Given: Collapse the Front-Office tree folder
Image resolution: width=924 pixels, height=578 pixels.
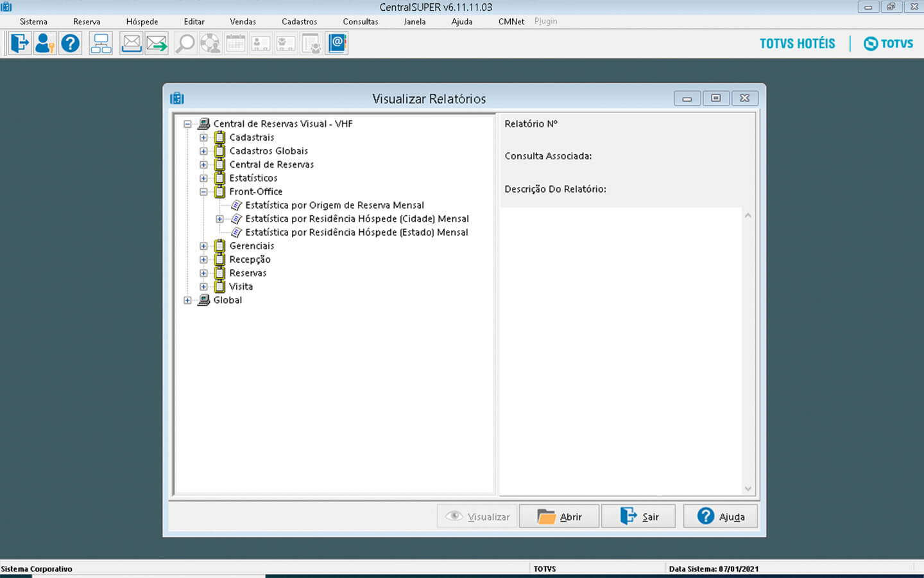Looking at the screenshot, I should click(x=203, y=191).
